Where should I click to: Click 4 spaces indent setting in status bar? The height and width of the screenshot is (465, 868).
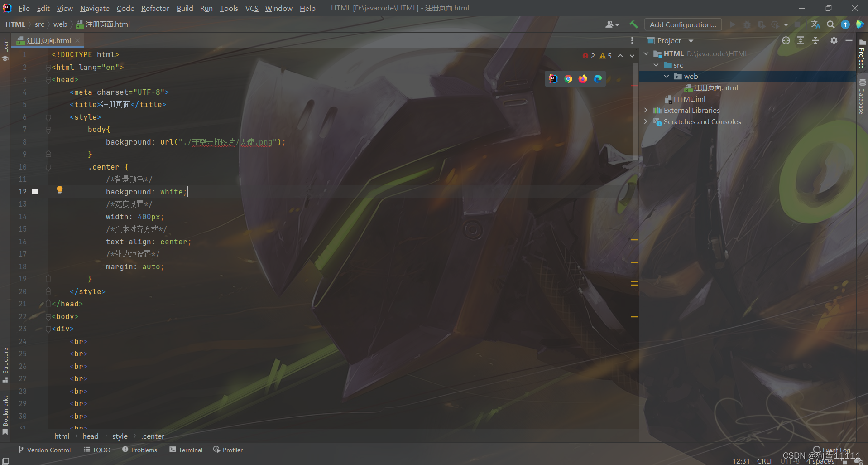tap(820, 461)
